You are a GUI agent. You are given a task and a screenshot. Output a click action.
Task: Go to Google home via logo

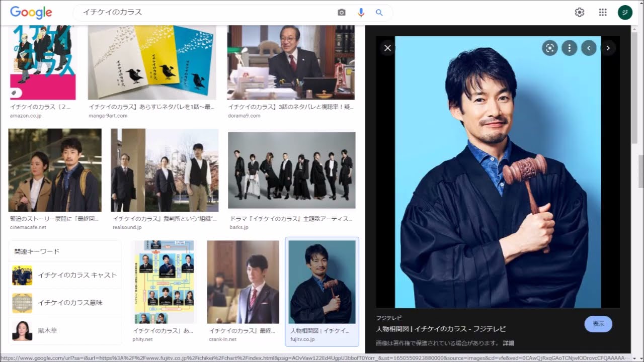[x=31, y=13]
